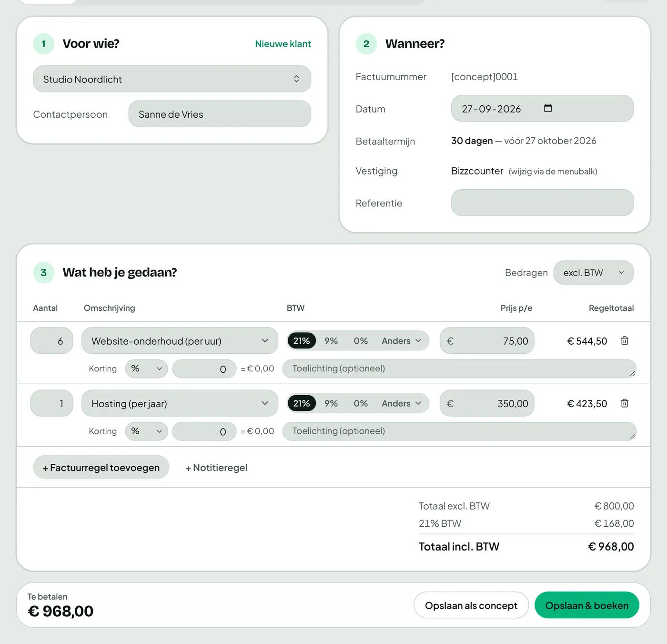
Task: Save invoice with Opslaan als concept
Action: point(471,605)
